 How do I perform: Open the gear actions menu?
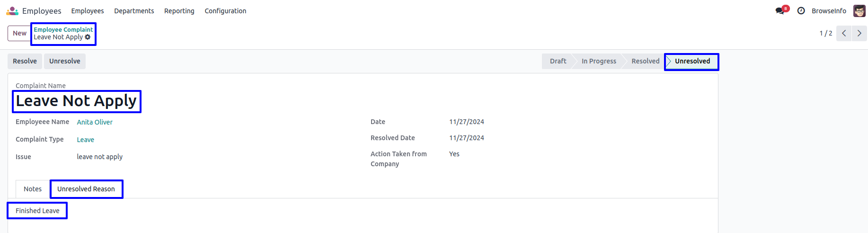point(88,37)
